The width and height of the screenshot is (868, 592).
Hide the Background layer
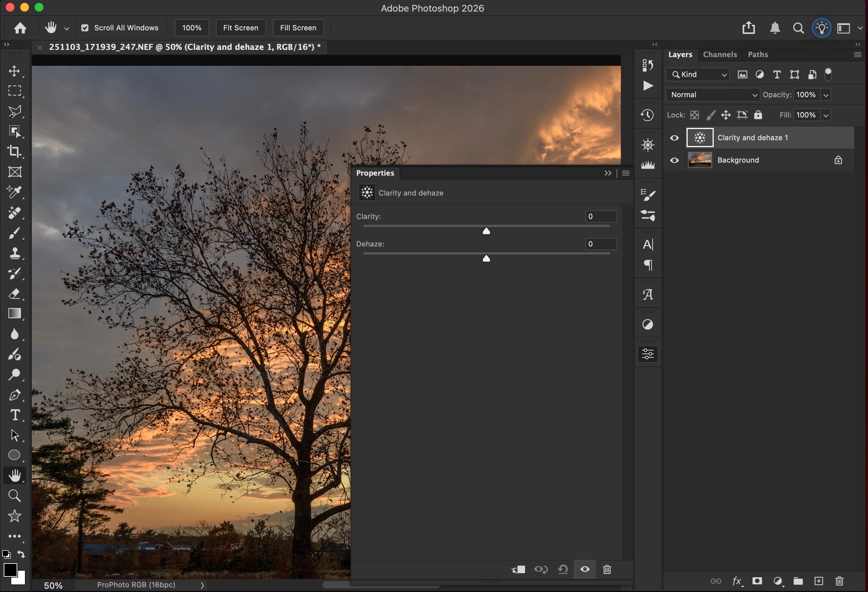674,160
